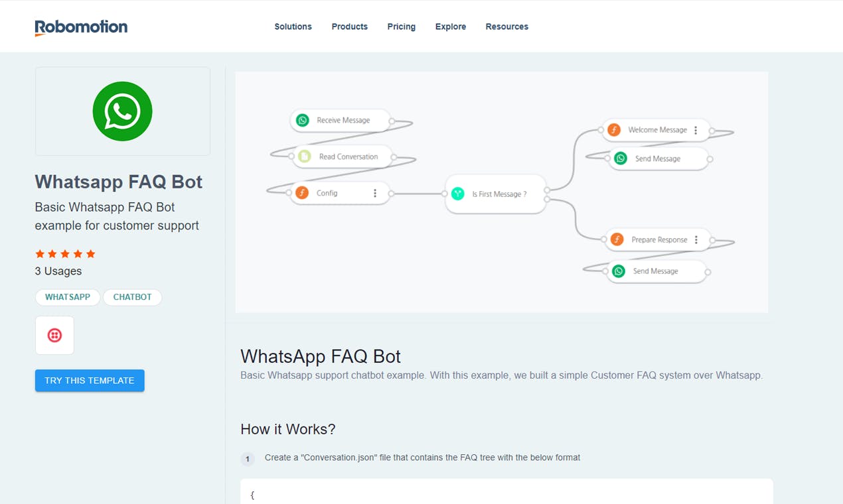The height and width of the screenshot is (504, 843).
Task: Click the WHATSAPP tag
Action: [68, 297]
